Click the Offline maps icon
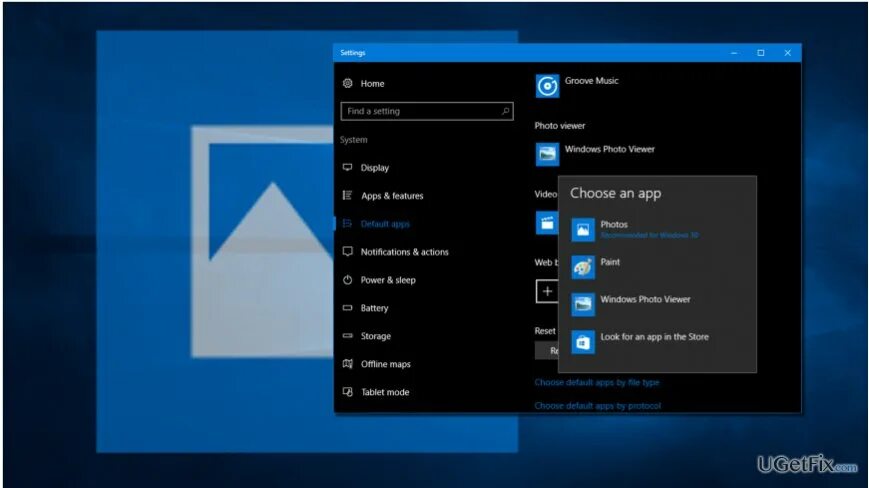The width and height of the screenshot is (869, 488). pos(347,363)
